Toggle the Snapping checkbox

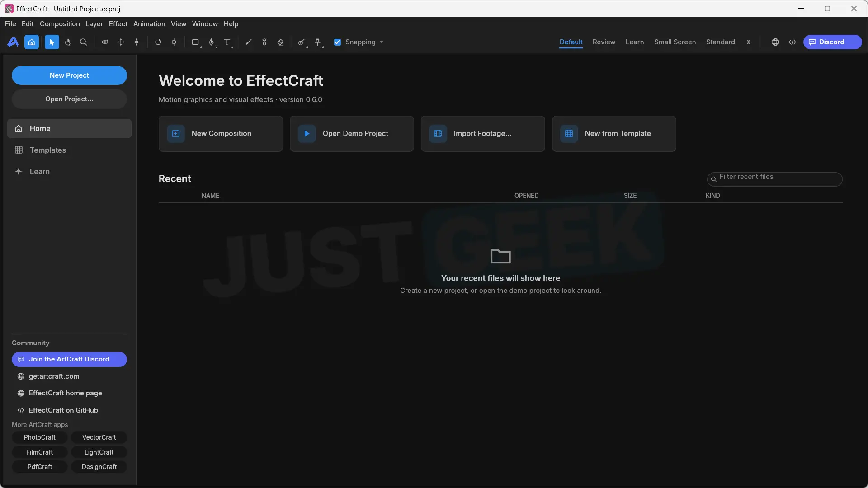pyautogui.click(x=337, y=42)
